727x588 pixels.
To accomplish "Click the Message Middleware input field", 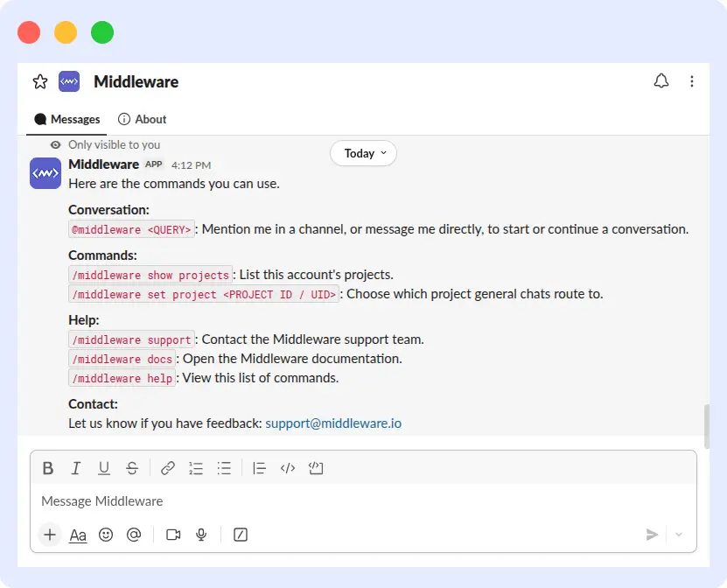I will tap(363, 501).
